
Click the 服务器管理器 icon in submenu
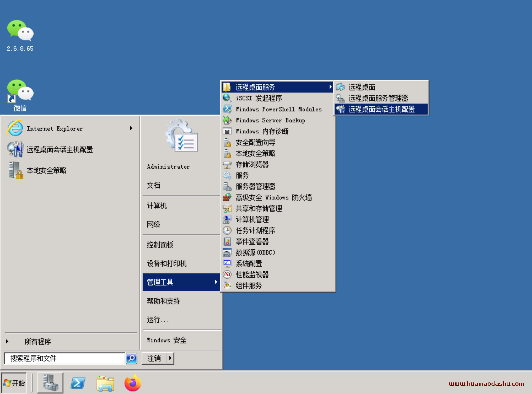pos(227,186)
